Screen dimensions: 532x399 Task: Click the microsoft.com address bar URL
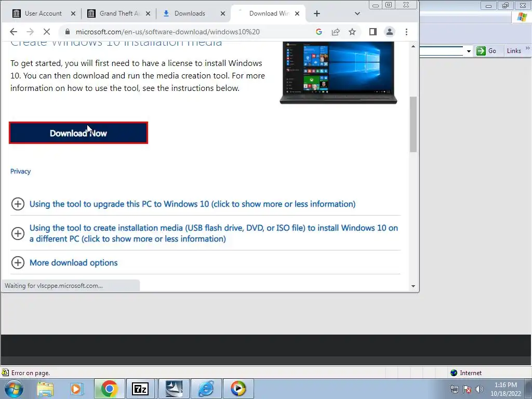click(x=168, y=32)
